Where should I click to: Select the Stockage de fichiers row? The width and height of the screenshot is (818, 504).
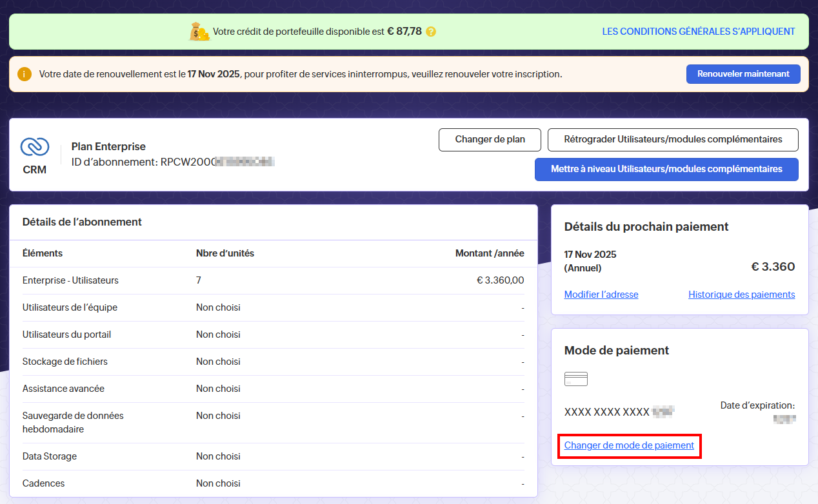(65, 362)
